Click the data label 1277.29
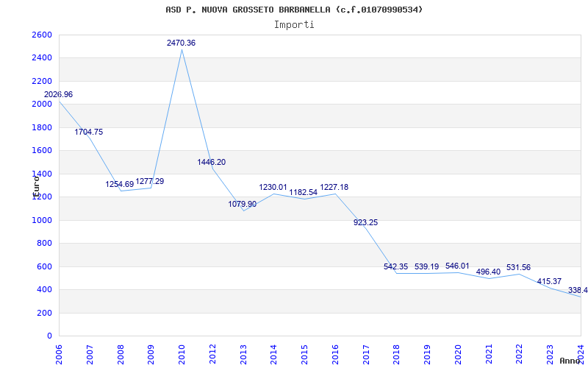Viewport: 588px width, 368px height. 150,181
